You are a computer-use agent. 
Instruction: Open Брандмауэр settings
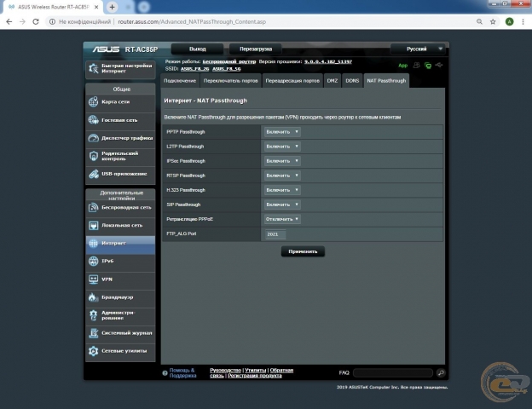click(120, 297)
